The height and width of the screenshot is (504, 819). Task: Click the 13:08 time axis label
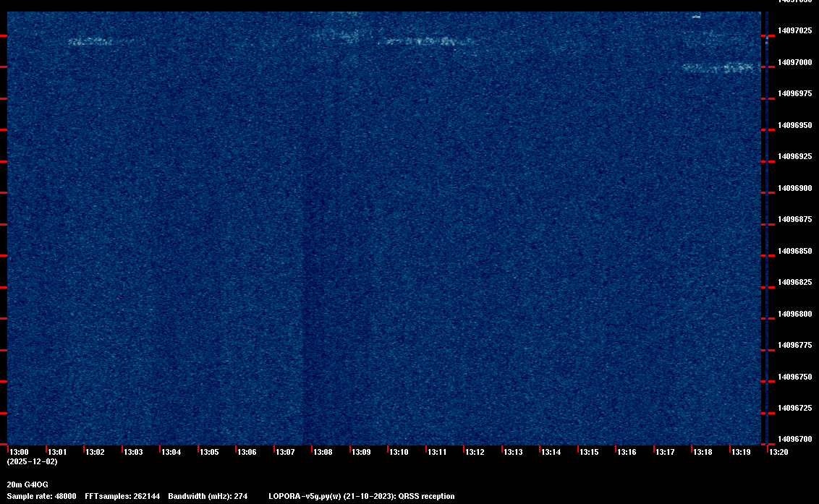click(323, 452)
